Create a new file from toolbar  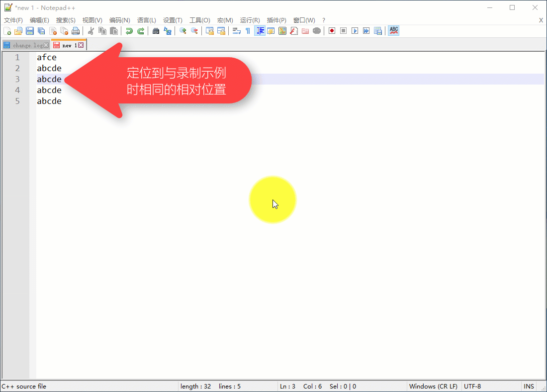[7, 31]
